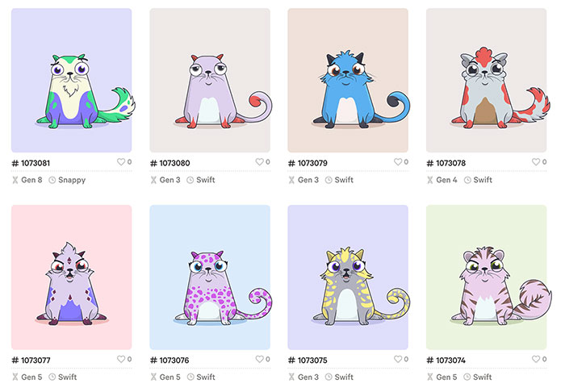The height and width of the screenshot is (392, 565).
Task: Like kitty #1073081 with the heart icon
Action: click(x=121, y=162)
